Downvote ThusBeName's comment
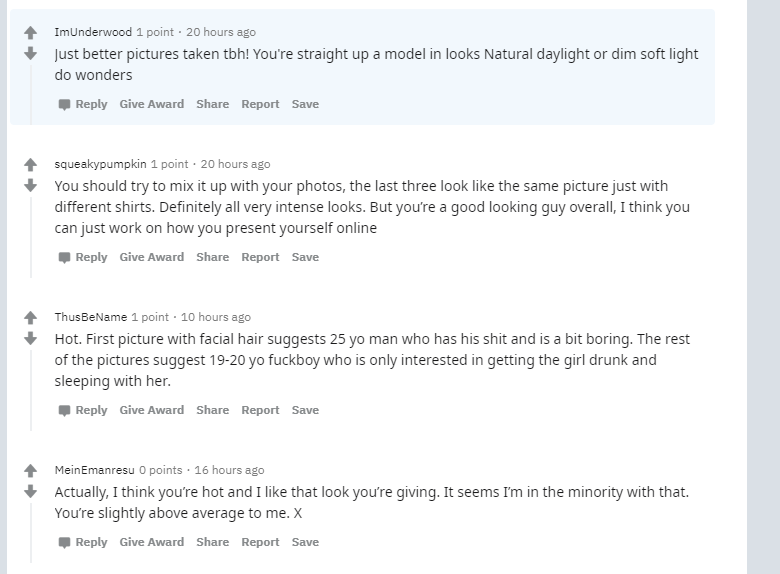Image resolution: width=780 pixels, height=574 pixels. tap(30, 338)
